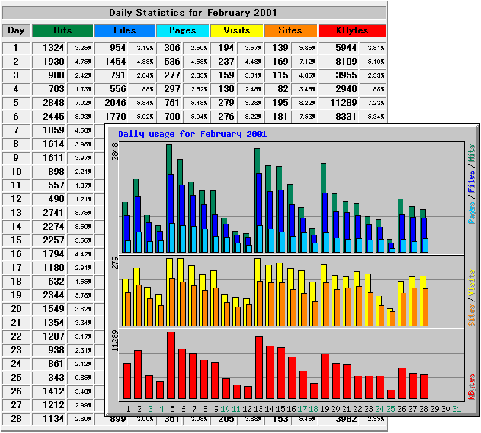Click the Pages/Files/Hits vertical chart legend
The image size is (481, 433).
point(471,184)
